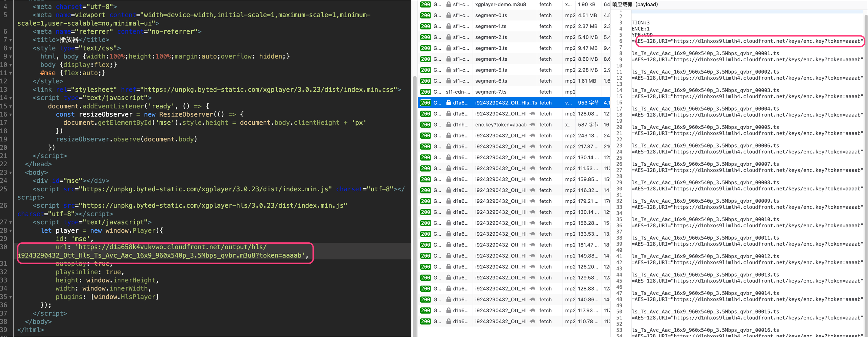Click the 200 status badge for segment-7.ts
Image resolution: width=868 pixels, height=337 pixels.
coord(425,92)
